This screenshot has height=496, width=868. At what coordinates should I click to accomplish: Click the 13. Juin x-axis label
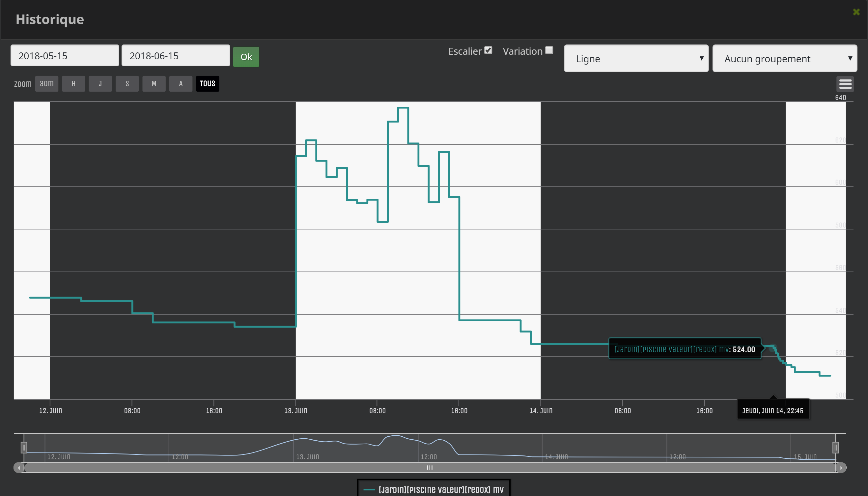296,411
